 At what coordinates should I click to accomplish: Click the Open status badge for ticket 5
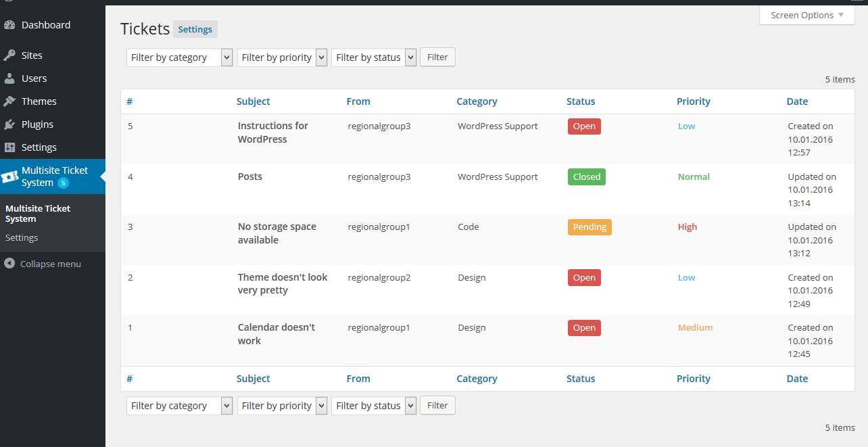pyautogui.click(x=584, y=126)
